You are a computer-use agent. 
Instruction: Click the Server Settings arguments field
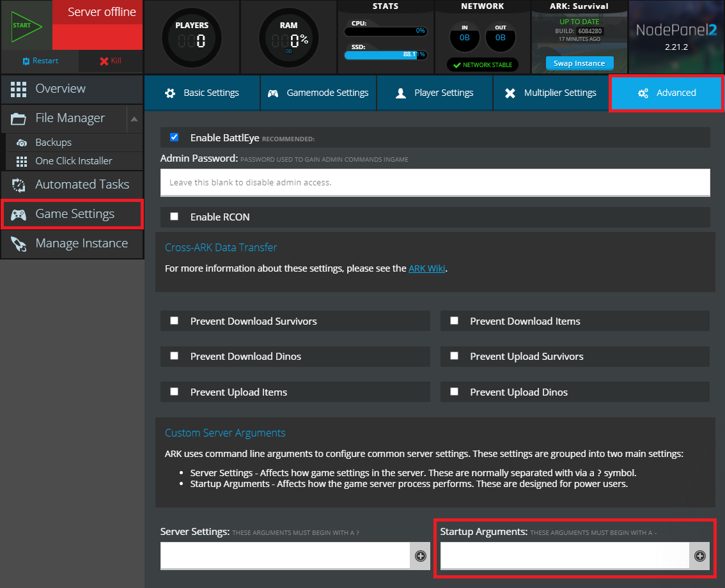coord(285,555)
